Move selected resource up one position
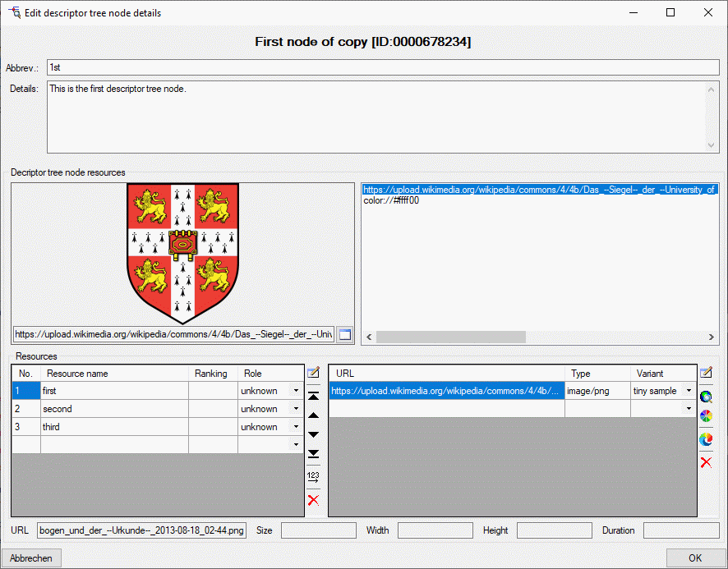 click(313, 415)
